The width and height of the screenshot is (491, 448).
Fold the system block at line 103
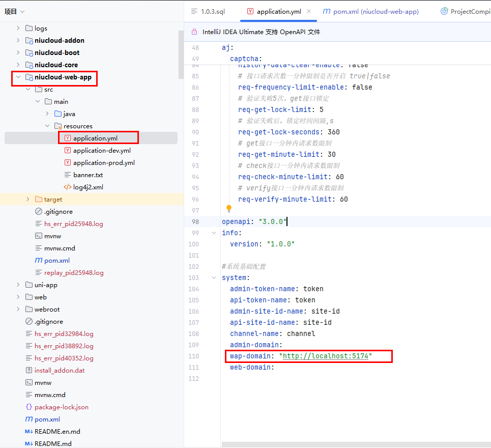tap(214, 278)
